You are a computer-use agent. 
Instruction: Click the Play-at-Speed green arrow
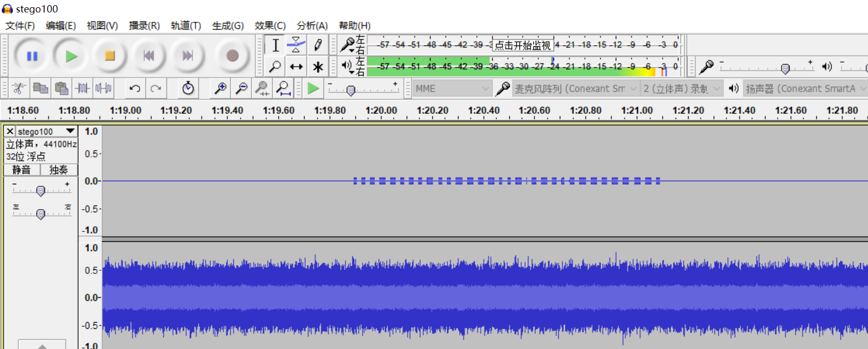313,89
